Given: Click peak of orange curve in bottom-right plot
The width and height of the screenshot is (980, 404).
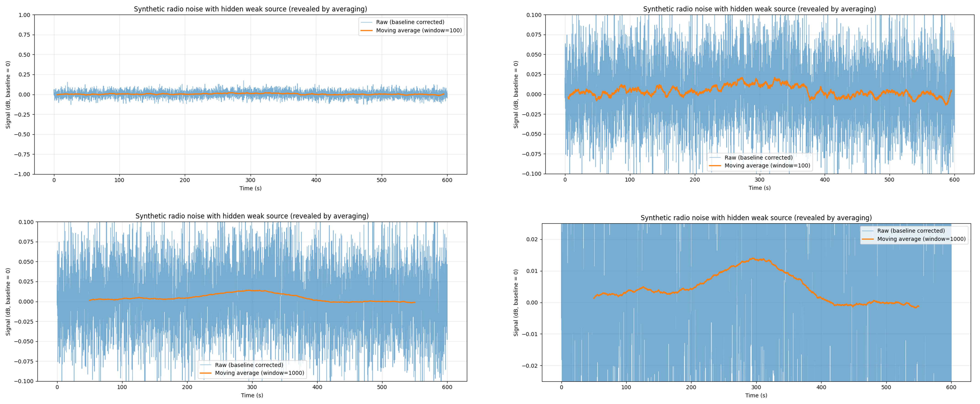Looking at the screenshot, I should coord(753,259).
